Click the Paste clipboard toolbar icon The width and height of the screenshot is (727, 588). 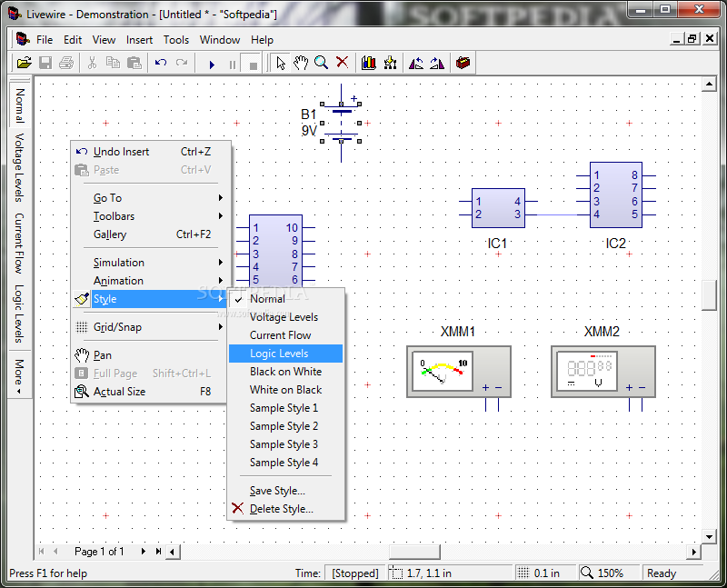coord(134,63)
